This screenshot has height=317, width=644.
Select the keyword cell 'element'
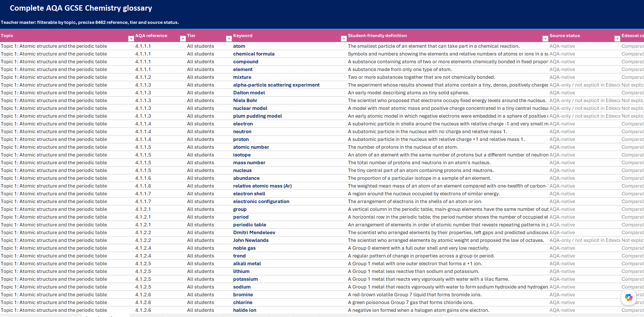(289, 69)
